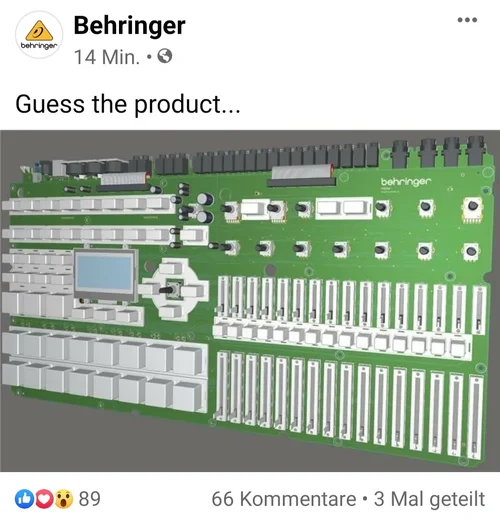
Task: Open the 14 Min. post timestamp
Action: point(107,57)
